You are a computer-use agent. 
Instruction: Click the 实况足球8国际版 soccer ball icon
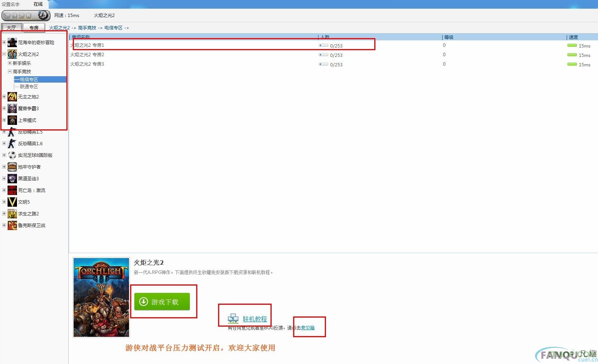point(12,155)
